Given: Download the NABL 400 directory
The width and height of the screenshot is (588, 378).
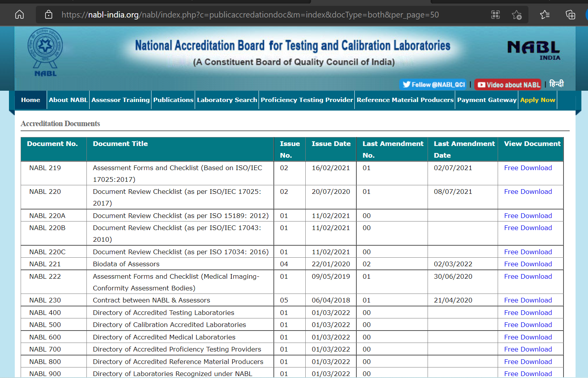Looking at the screenshot, I should [x=528, y=313].
